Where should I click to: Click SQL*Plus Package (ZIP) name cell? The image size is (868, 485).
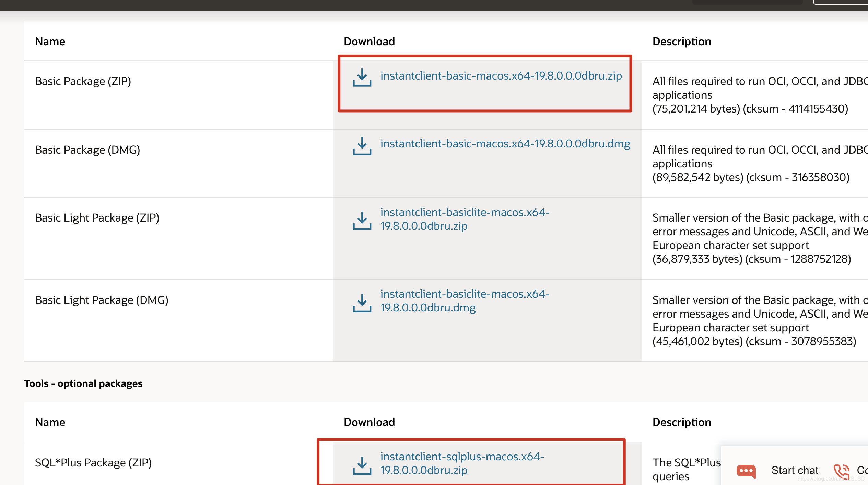pyautogui.click(x=93, y=463)
